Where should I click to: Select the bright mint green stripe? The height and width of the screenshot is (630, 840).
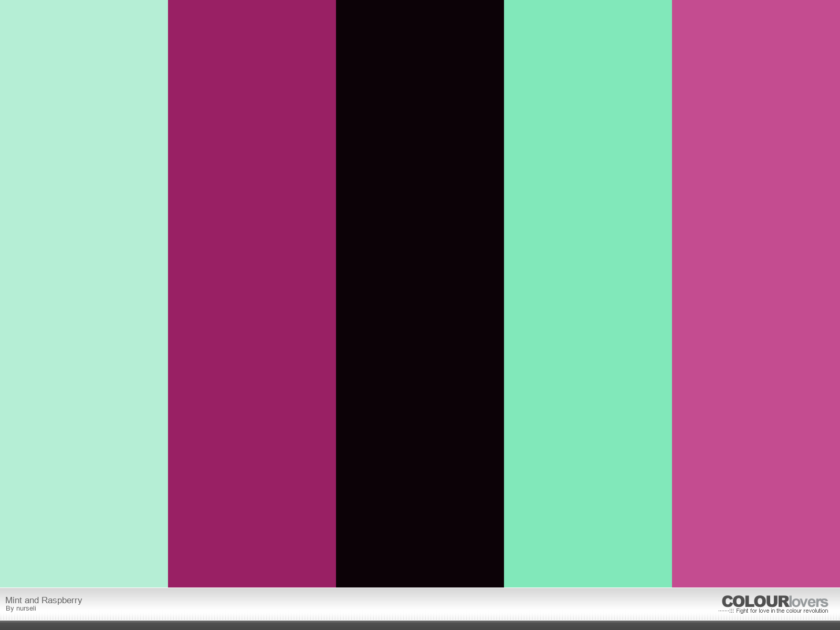[x=588, y=293]
